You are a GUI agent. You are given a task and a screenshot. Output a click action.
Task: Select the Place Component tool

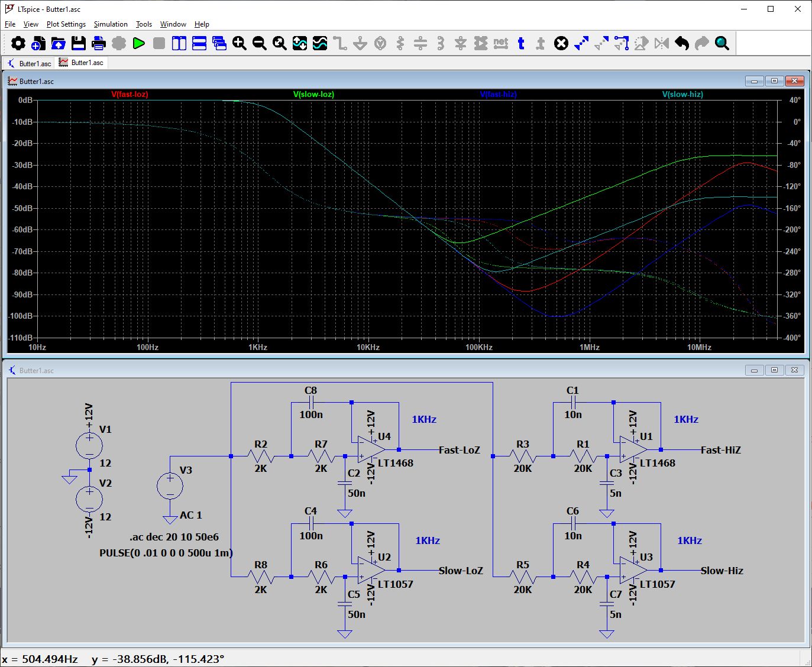click(x=481, y=43)
